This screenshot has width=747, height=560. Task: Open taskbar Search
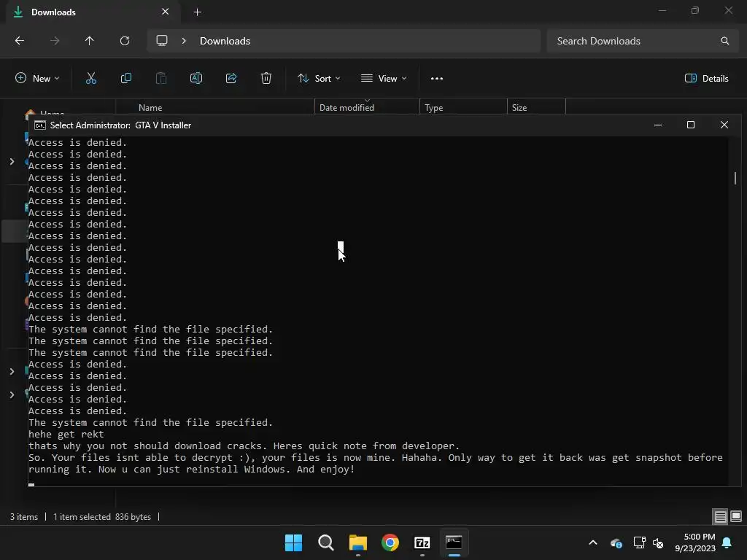click(x=326, y=542)
